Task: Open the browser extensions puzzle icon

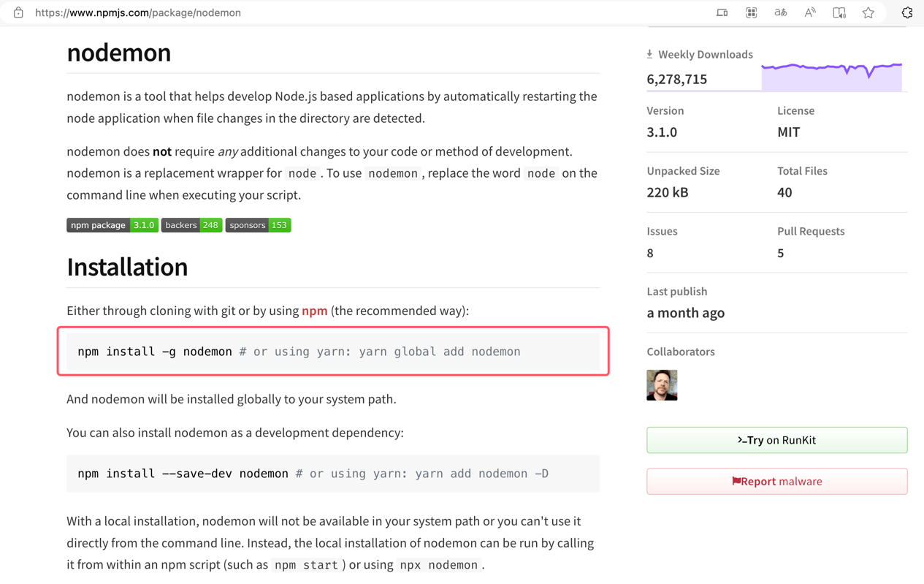Action: tap(907, 12)
